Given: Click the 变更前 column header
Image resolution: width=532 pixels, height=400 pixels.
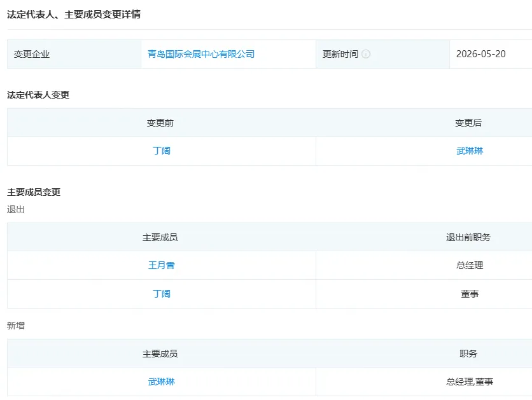Looking at the screenshot, I should [x=160, y=123].
